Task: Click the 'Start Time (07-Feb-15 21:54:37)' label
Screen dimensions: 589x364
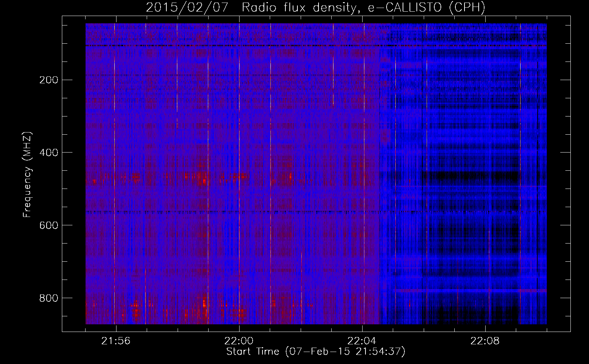Action: click(316, 352)
